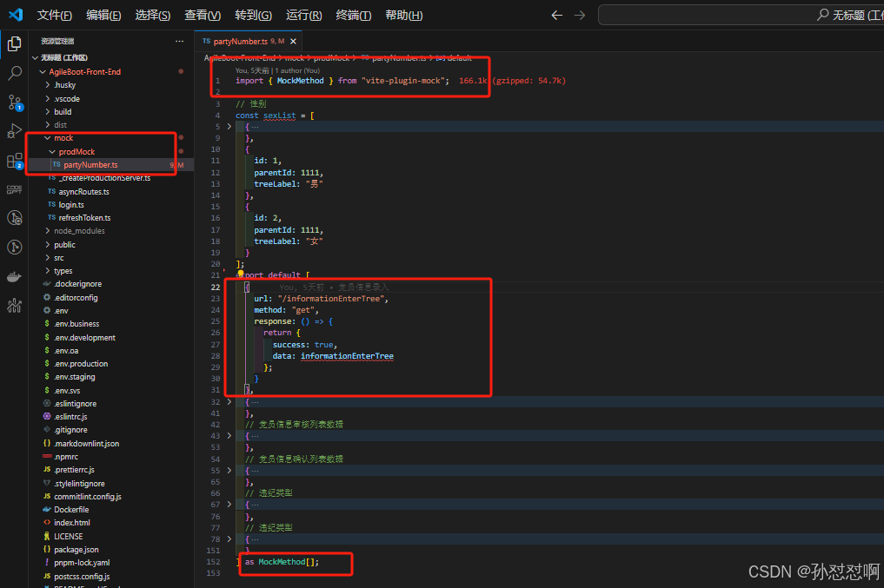Open the 查看(V) menu
The image size is (884, 588).
(203, 16)
